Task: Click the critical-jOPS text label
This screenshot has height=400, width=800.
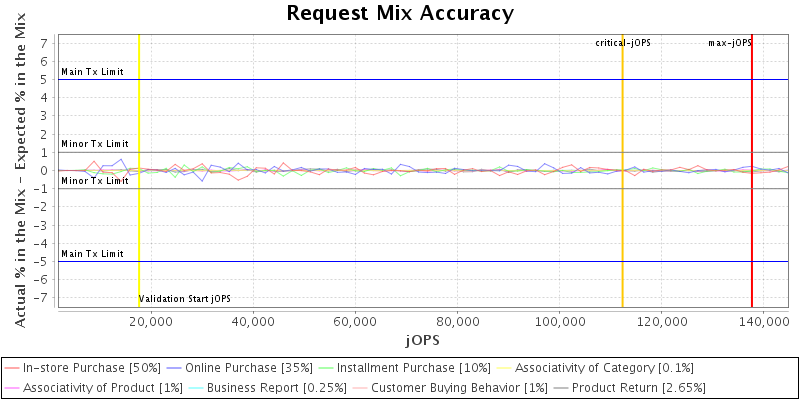Action: [623, 43]
